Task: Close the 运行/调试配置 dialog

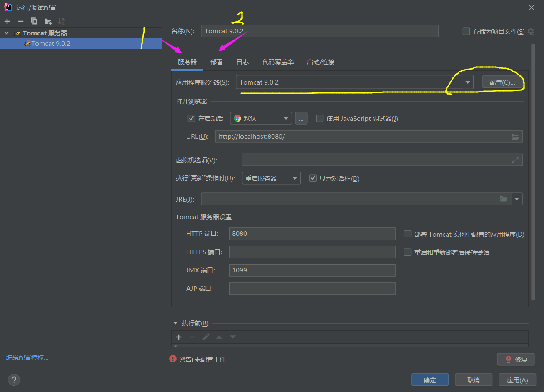Action: pyautogui.click(x=532, y=7)
